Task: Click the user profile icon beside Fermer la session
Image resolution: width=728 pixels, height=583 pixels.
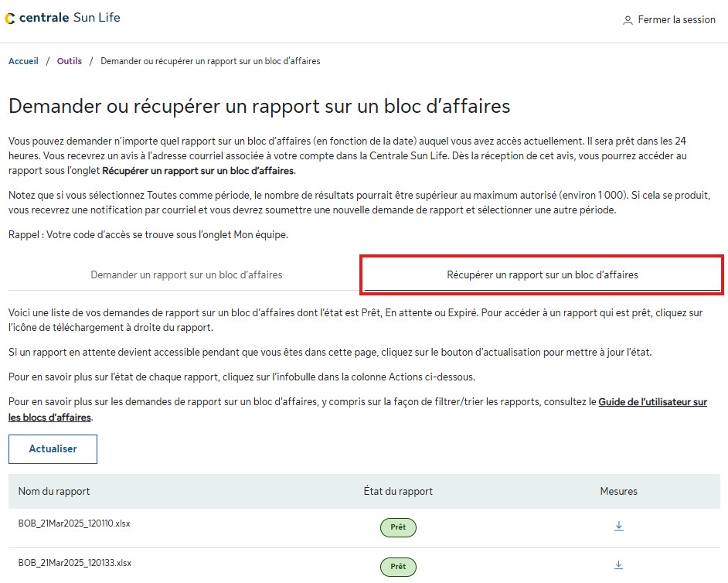Action: point(628,20)
